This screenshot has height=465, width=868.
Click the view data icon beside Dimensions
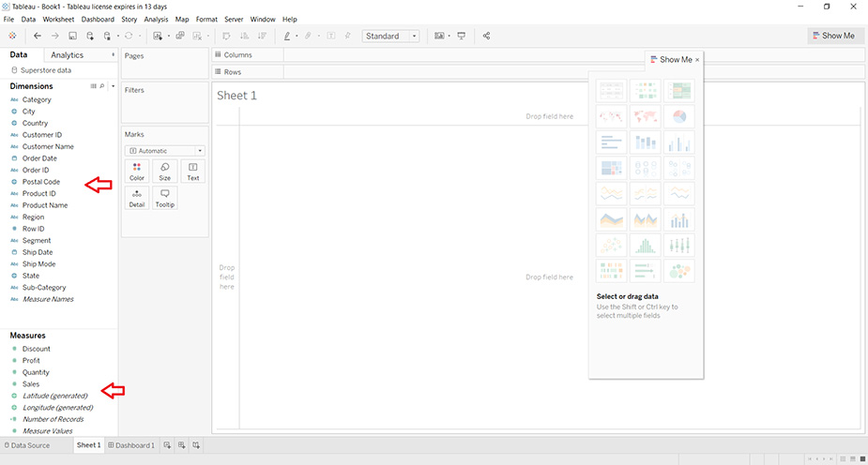tap(93, 86)
